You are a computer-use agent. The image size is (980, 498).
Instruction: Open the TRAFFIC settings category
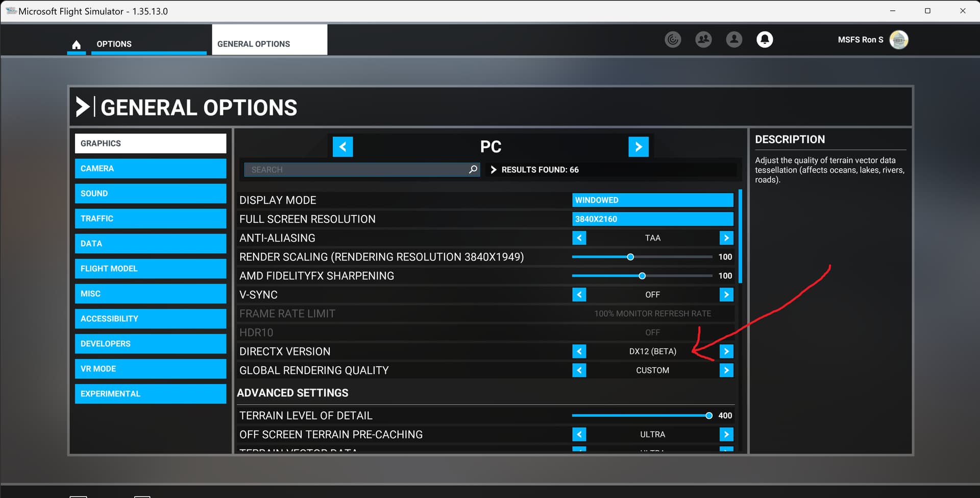tap(151, 219)
